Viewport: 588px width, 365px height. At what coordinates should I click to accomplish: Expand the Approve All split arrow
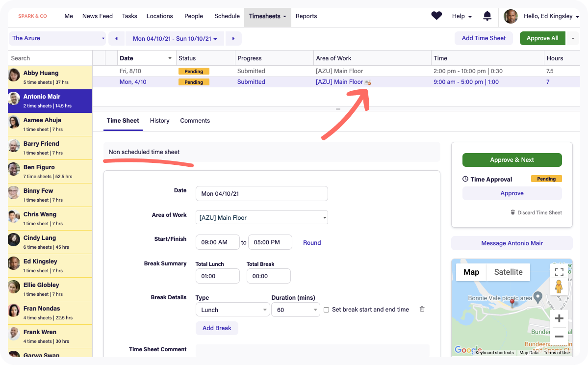573,38
